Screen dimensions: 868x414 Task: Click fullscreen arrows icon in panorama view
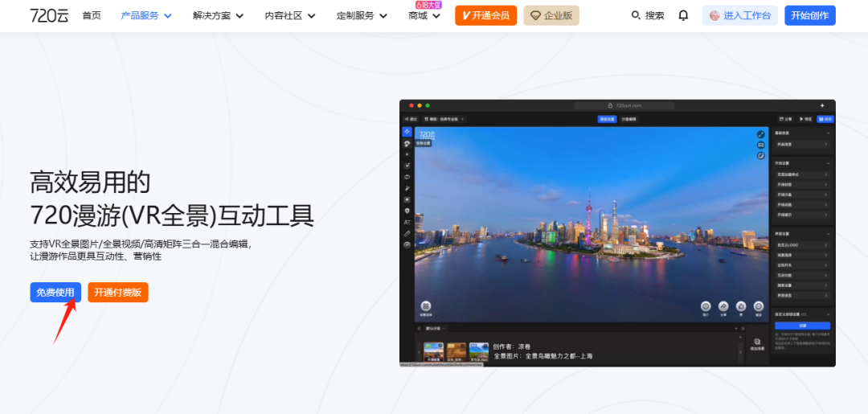tap(760, 134)
